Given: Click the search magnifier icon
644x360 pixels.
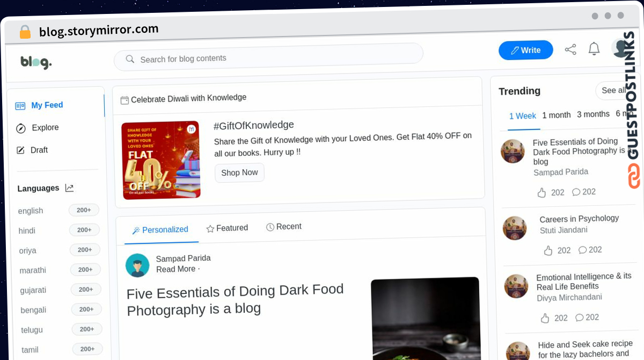Looking at the screenshot, I should 130,59.
